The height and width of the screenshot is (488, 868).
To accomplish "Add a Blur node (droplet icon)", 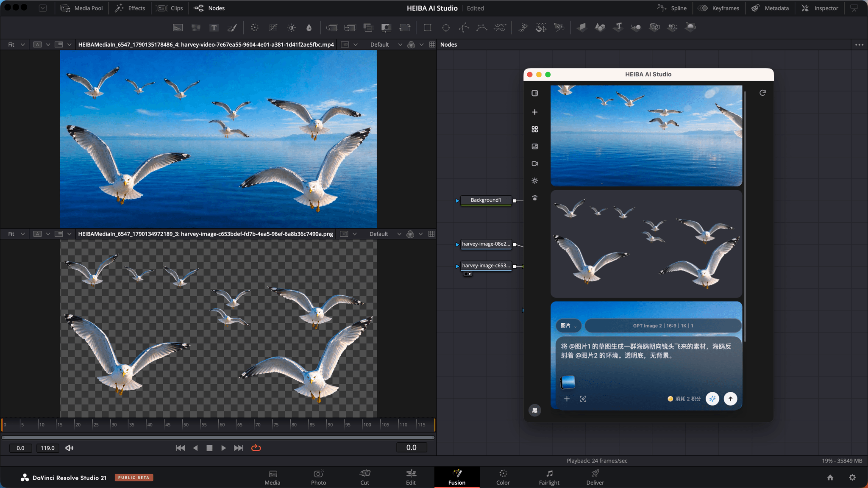I will click(x=309, y=28).
